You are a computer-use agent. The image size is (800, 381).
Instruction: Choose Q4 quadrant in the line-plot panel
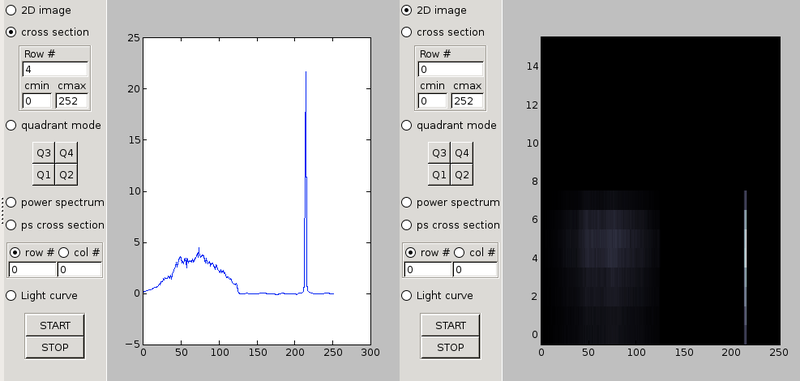(x=66, y=153)
